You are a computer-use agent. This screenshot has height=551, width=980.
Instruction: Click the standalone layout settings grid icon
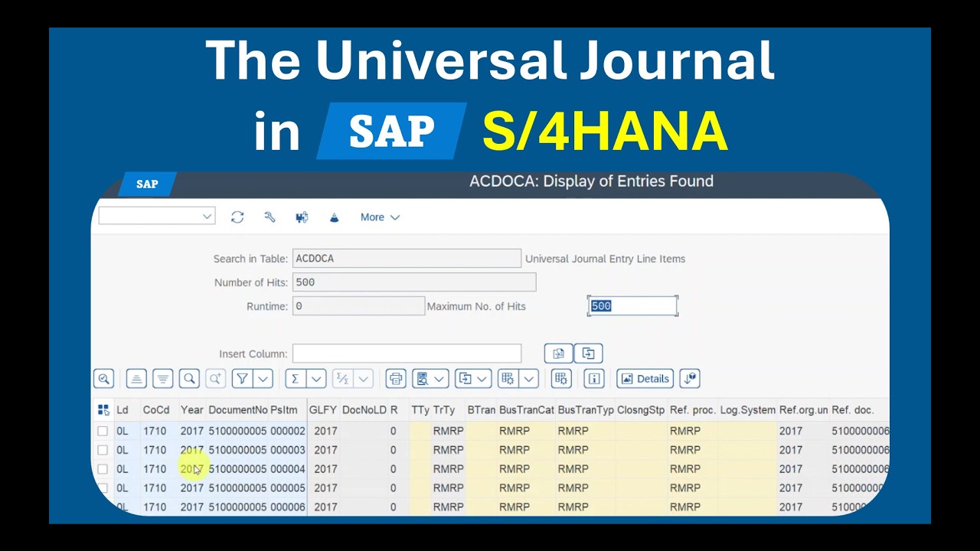click(x=561, y=378)
